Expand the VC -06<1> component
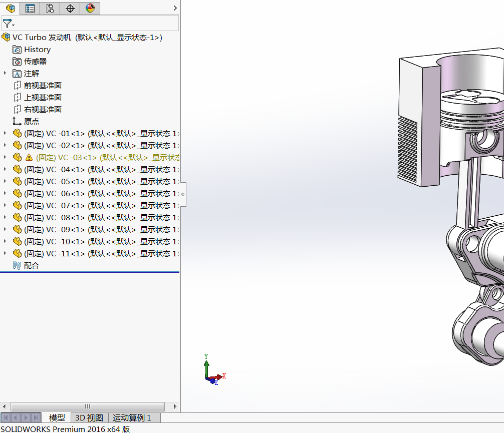 (5, 193)
